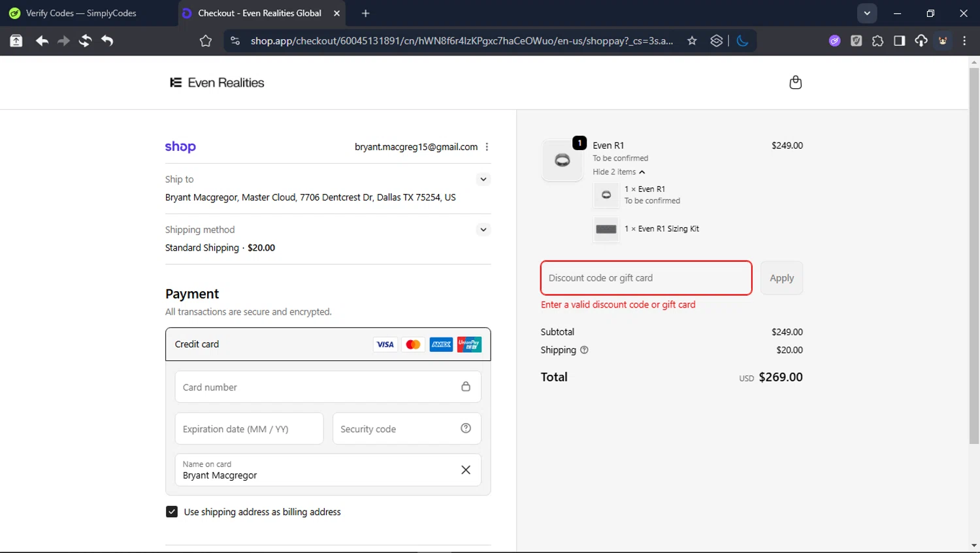Click the undo arrow icon in browser toolbar

pos(107,40)
